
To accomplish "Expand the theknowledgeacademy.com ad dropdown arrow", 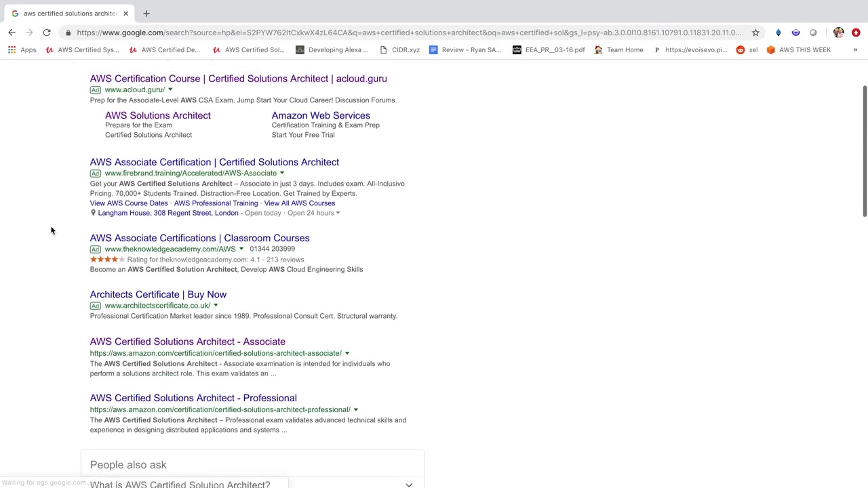I will tap(241, 249).
